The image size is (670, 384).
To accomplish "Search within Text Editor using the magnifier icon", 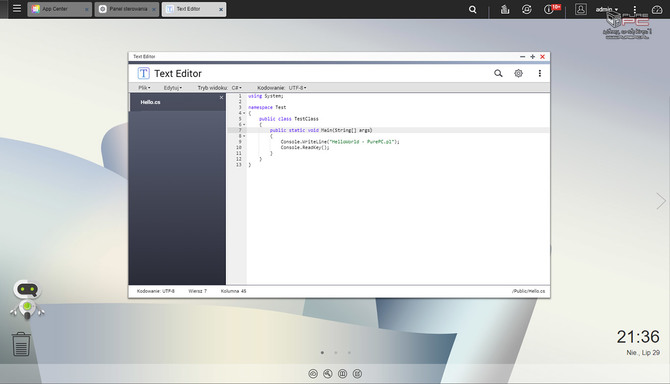I will (498, 73).
